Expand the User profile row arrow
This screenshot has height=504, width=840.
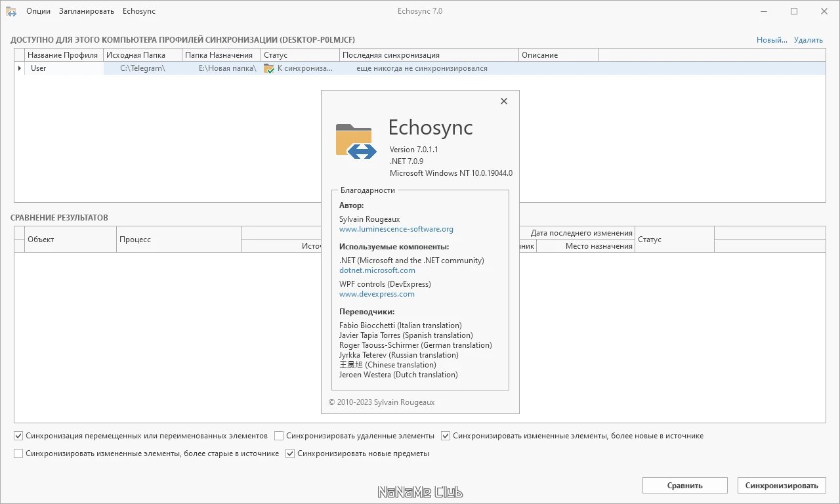(x=19, y=68)
